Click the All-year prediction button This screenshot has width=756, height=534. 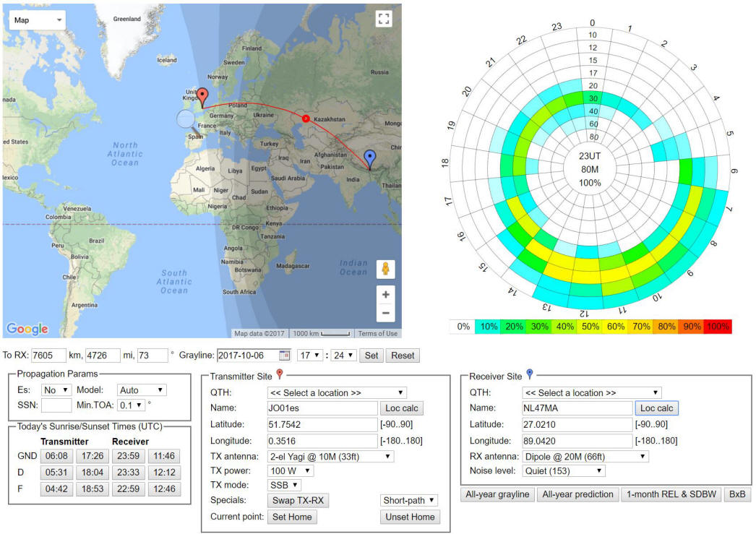pos(577,494)
